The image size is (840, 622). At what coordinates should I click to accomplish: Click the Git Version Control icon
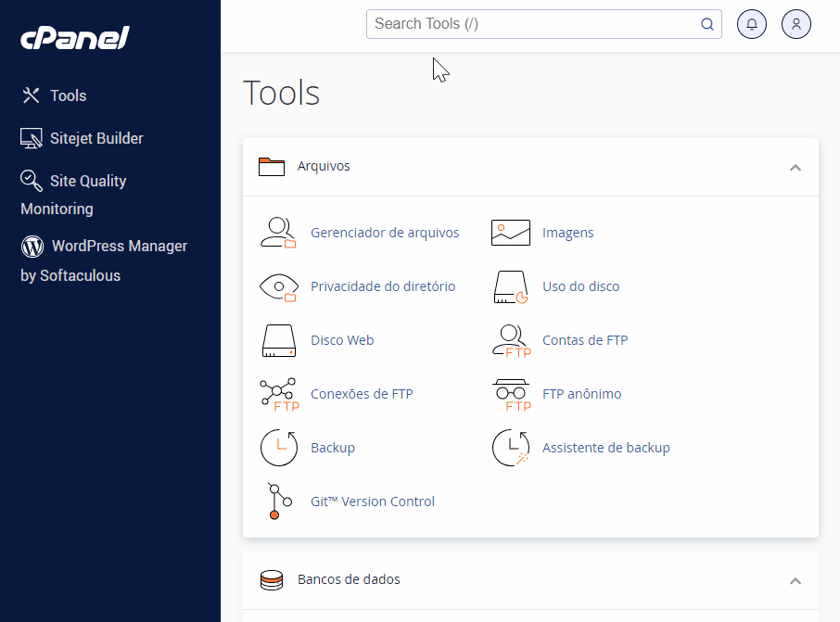click(x=279, y=501)
